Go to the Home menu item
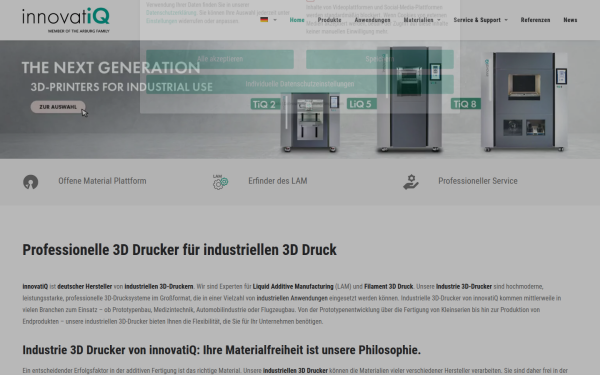The height and width of the screenshot is (375, 600). (297, 20)
